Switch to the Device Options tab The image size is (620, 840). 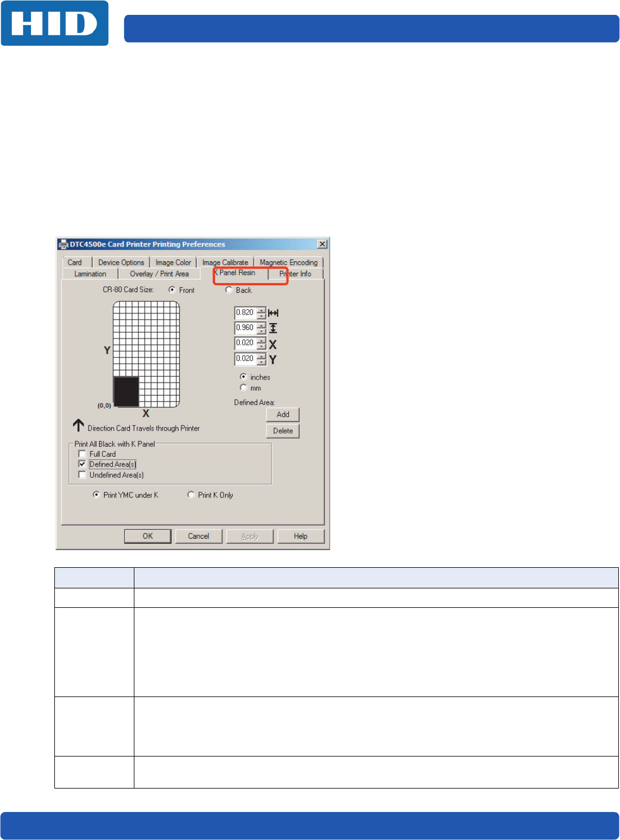121,262
